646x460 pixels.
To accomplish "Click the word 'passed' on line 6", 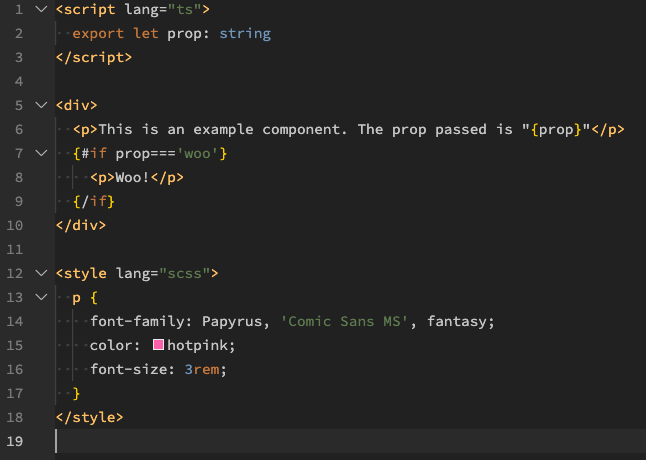I will click(x=461, y=129).
